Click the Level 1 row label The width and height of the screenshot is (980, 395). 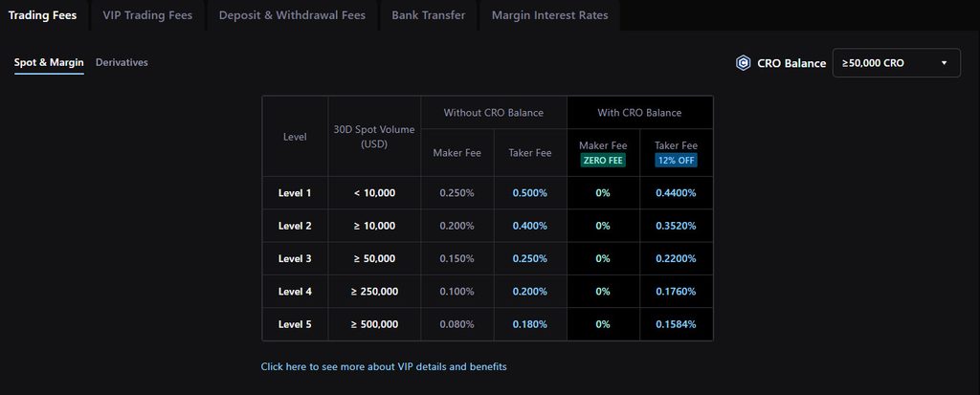point(295,193)
